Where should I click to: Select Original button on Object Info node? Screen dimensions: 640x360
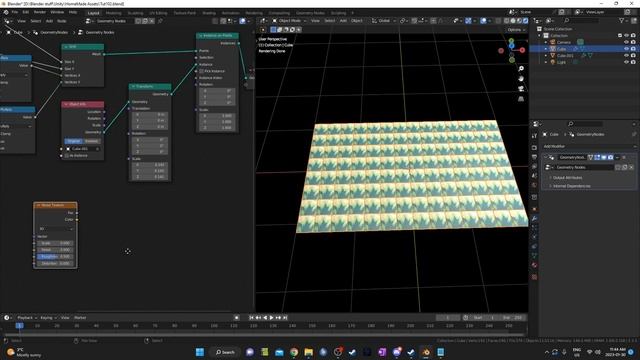[73, 141]
